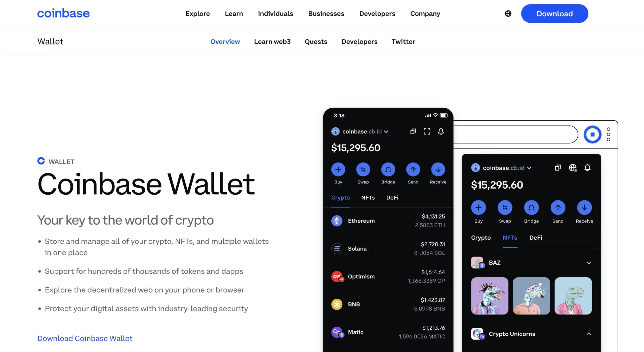Expand the BAZ NFT collection
The width and height of the screenshot is (644, 352).
588,262
